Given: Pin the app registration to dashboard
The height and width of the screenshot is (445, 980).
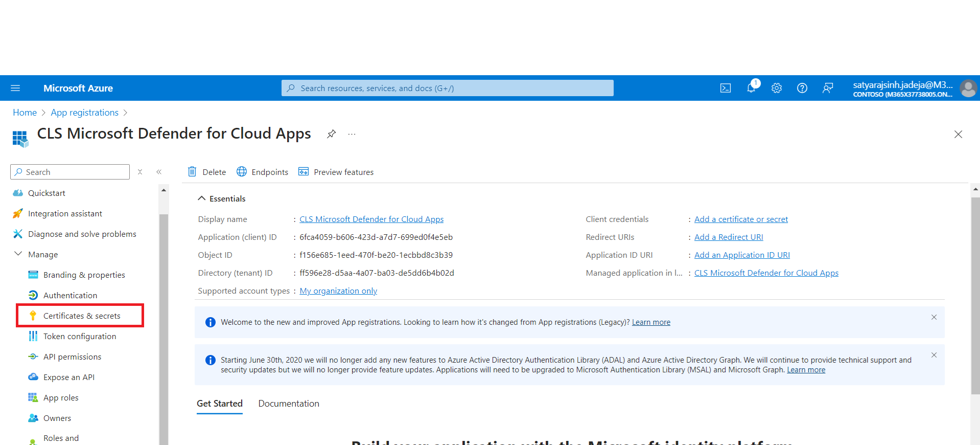Looking at the screenshot, I should coord(332,134).
